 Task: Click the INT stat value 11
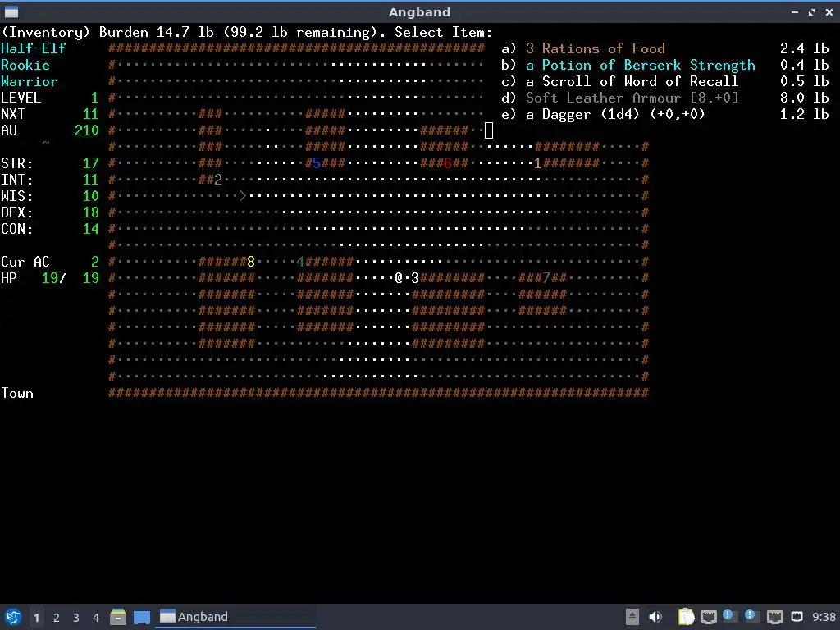pos(90,180)
